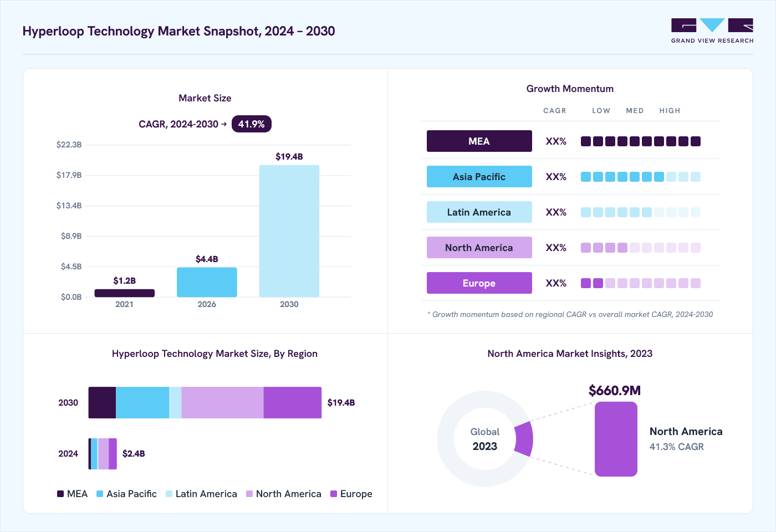Click the 2021 market size bar
Image resolution: width=776 pixels, height=532 pixels.
(124, 293)
